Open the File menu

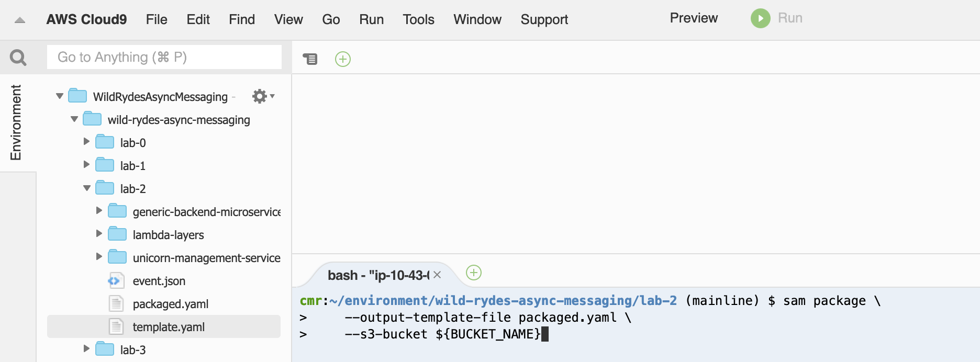pos(157,19)
